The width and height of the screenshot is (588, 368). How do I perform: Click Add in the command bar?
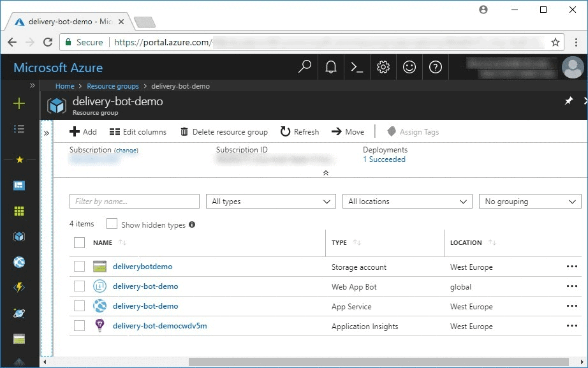tap(83, 131)
